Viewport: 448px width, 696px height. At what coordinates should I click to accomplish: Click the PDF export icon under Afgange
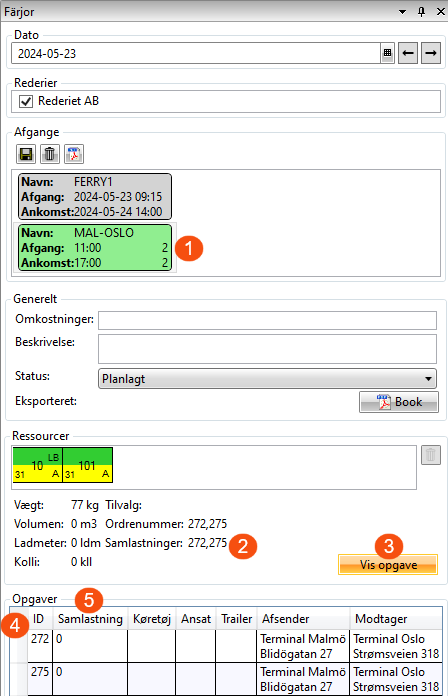coord(74,154)
